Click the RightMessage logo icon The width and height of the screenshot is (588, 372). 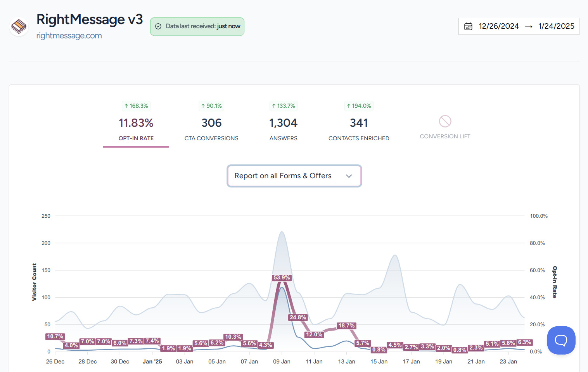coord(19,27)
